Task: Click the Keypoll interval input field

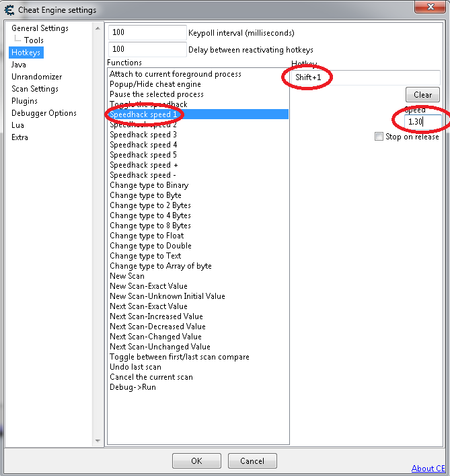Action: (147, 32)
